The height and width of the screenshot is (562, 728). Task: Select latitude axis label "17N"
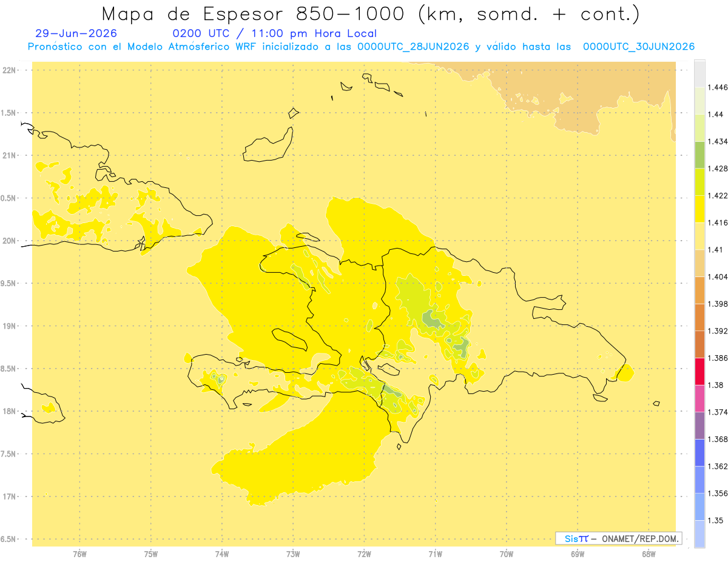10,497
